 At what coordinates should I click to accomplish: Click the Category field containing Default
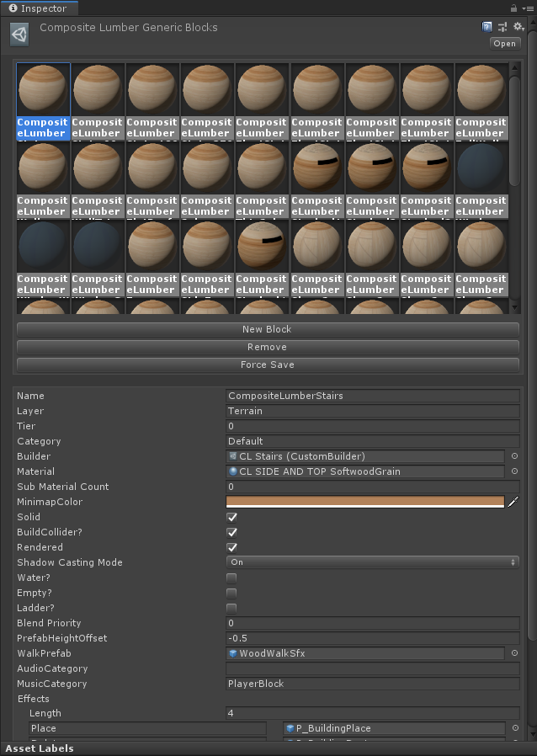point(373,441)
